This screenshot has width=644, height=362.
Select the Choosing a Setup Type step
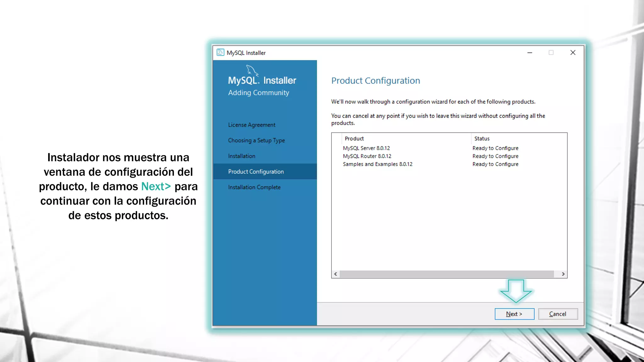point(257,140)
